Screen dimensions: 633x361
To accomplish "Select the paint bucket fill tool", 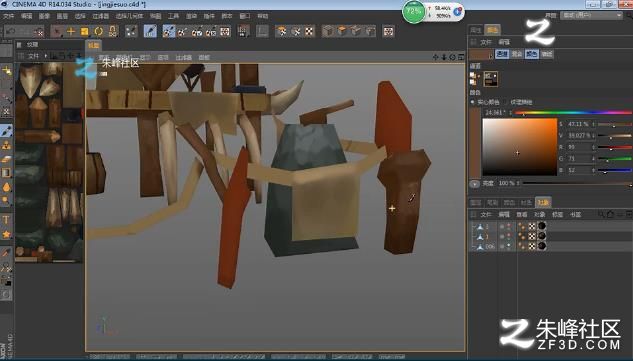I will (x=6, y=187).
